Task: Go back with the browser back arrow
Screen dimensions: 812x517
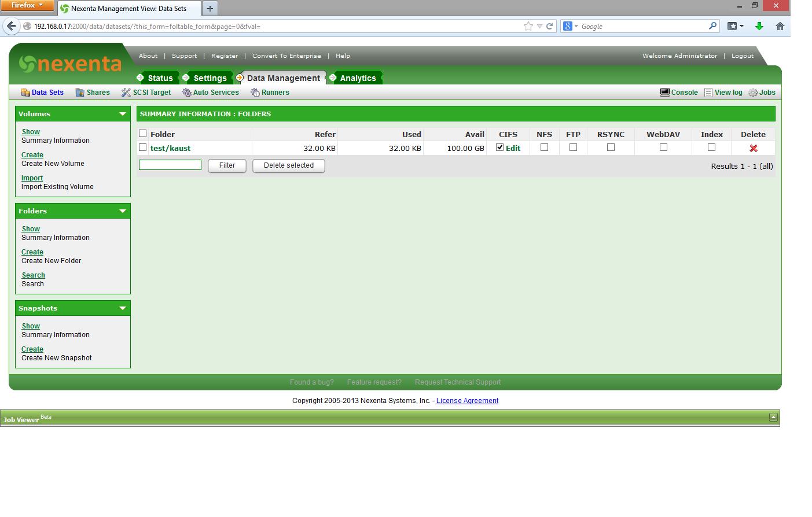Action: 11,26
